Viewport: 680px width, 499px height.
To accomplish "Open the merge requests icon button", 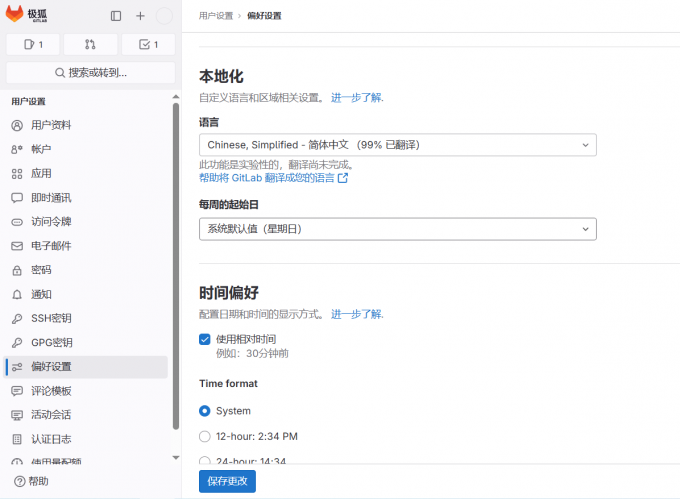I will 90,44.
